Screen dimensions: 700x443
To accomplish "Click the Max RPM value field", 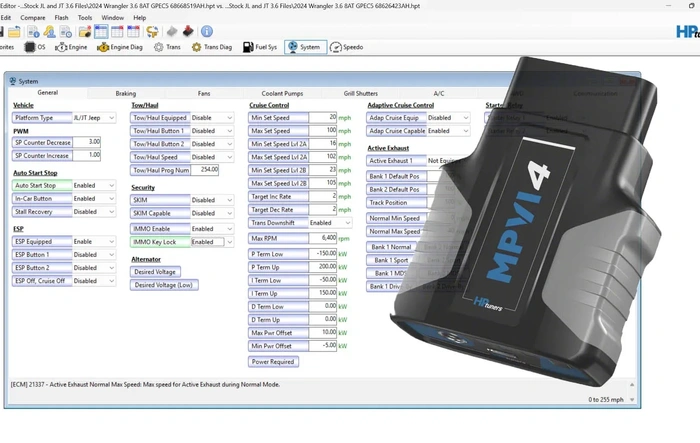I will click(322, 238).
